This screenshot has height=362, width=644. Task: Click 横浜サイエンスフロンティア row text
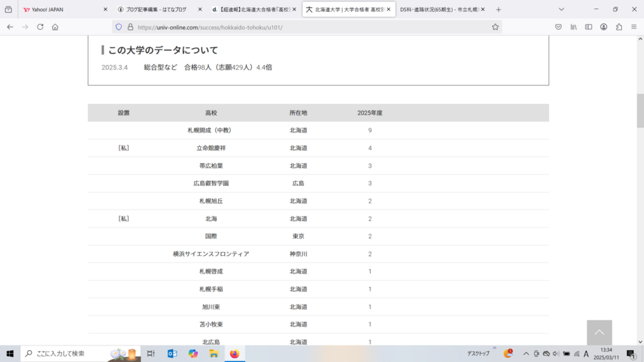(211, 254)
